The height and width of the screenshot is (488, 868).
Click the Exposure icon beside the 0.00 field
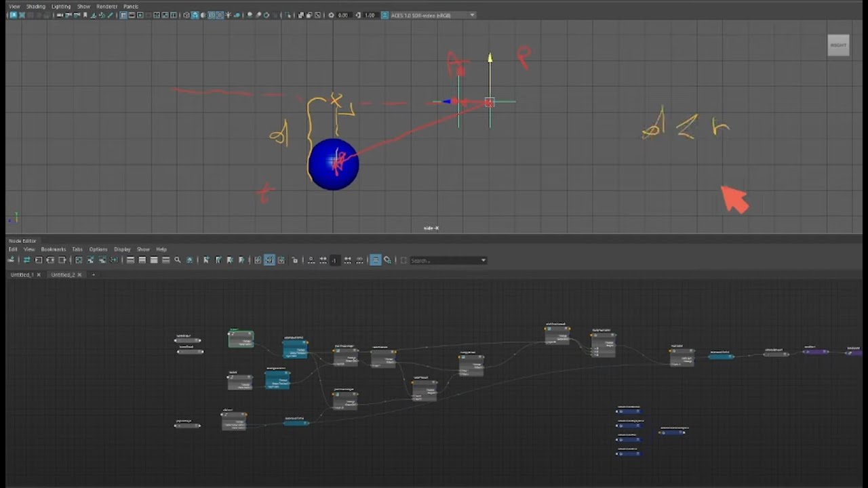click(331, 15)
